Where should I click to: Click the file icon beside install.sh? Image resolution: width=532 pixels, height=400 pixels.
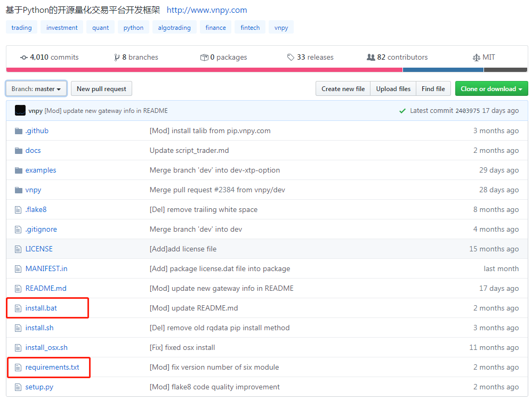[x=18, y=328]
